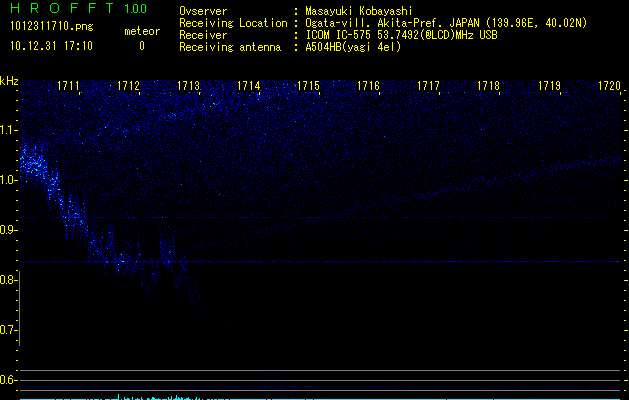Click the meteor count value 0
The height and width of the screenshot is (400, 629).
tap(142, 46)
